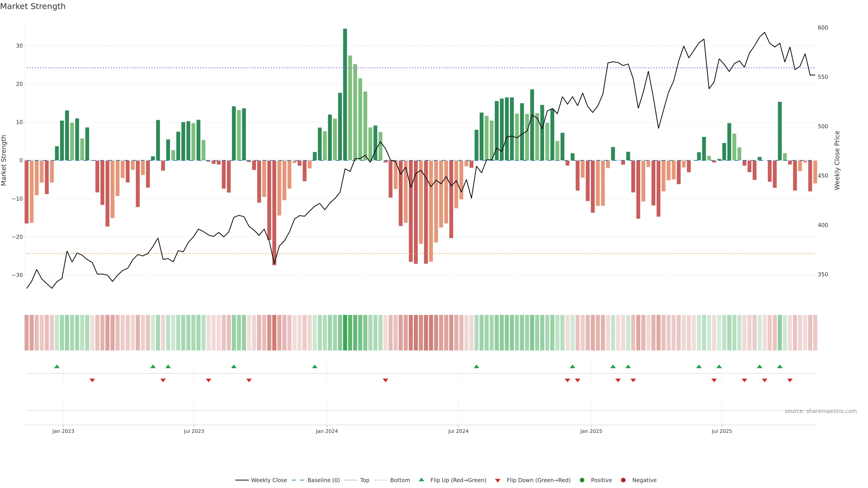Click the red Flip Down legend triangle icon
This screenshot has height=488, width=868.
[498, 480]
